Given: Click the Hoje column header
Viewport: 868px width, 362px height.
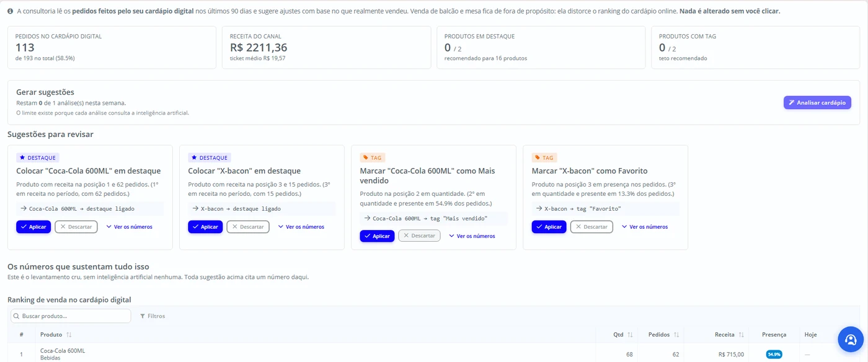Looking at the screenshot, I should pos(810,335).
